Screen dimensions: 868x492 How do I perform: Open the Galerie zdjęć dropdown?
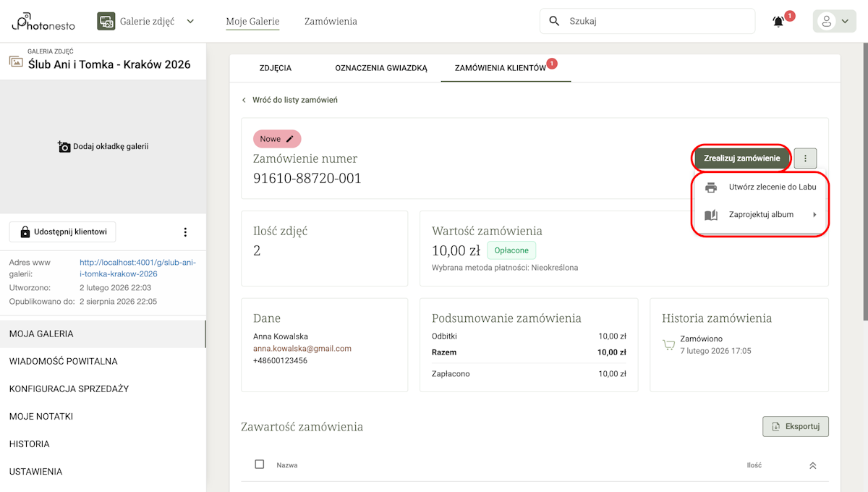tap(146, 22)
